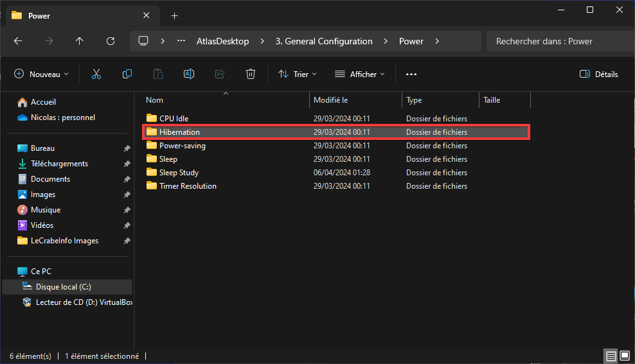The height and width of the screenshot is (364, 635).
Task: Add a new tab with the plus button
Action: point(175,16)
